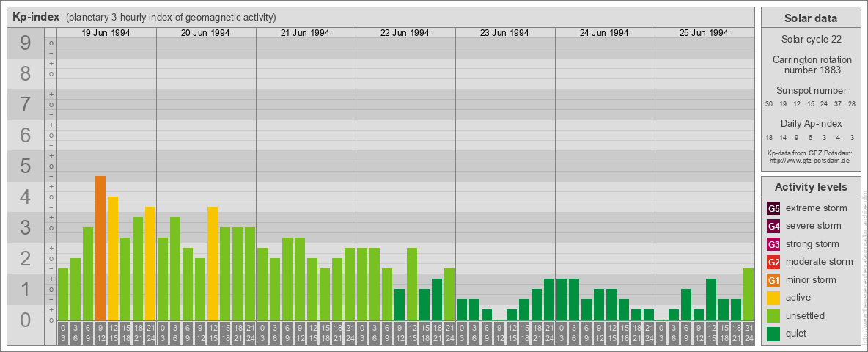Click the '25 Jun 1994' date header
The width and height of the screenshot is (868, 352).
point(704,33)
